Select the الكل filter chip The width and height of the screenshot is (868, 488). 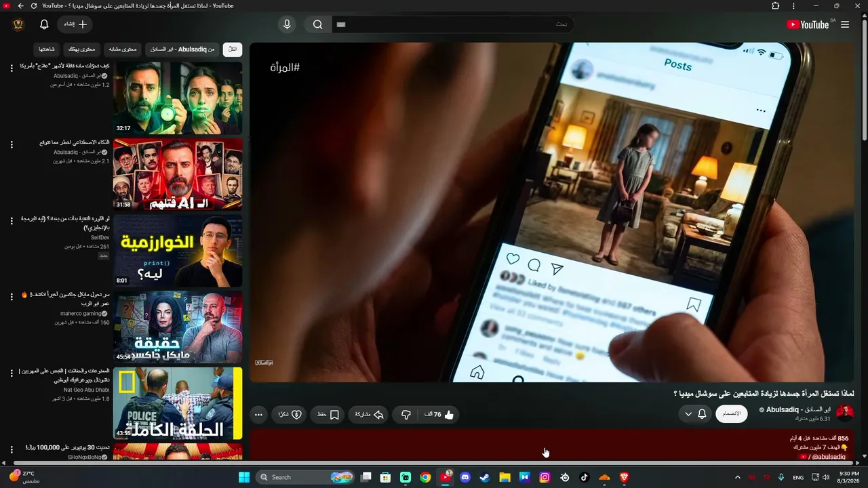click(233, 49)
